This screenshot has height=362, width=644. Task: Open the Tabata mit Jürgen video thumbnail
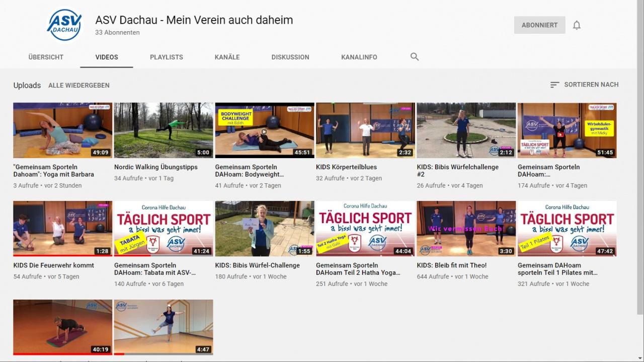tap(164, 229)
